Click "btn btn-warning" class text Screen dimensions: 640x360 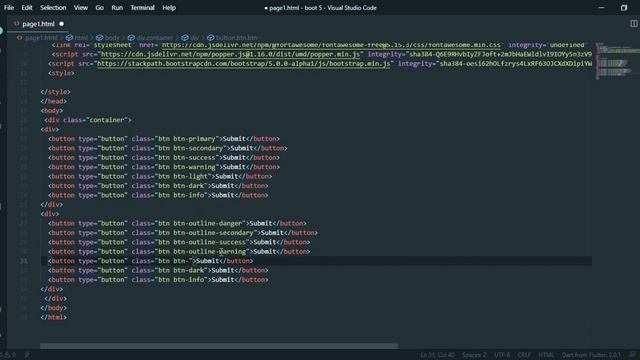[187, 167]
